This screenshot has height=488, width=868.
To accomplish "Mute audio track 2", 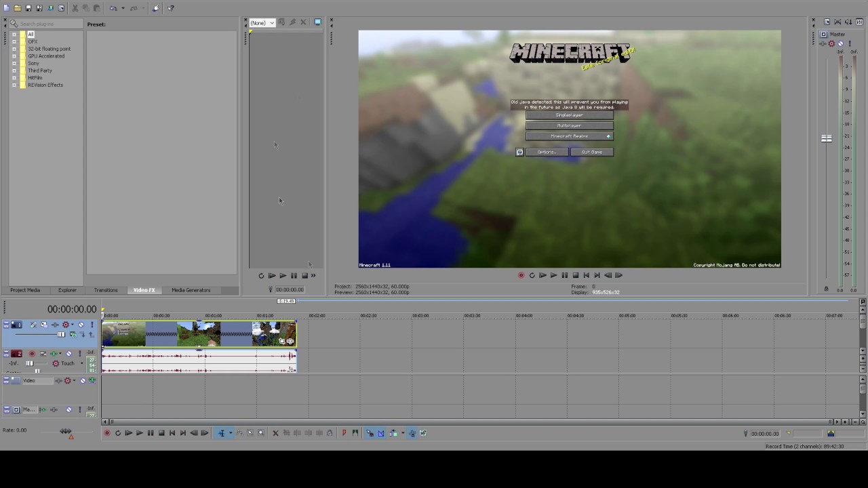I will tap(68, 354).
